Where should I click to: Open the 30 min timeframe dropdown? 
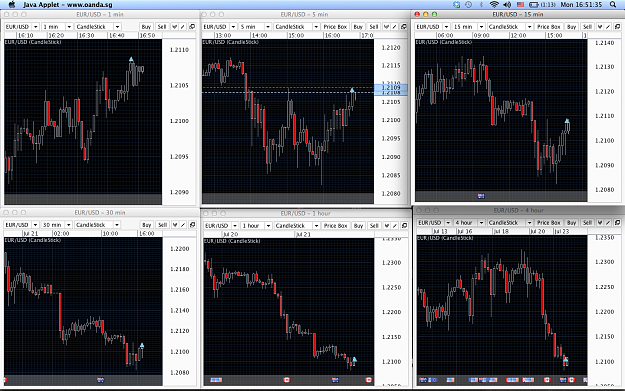click(57, 225)
